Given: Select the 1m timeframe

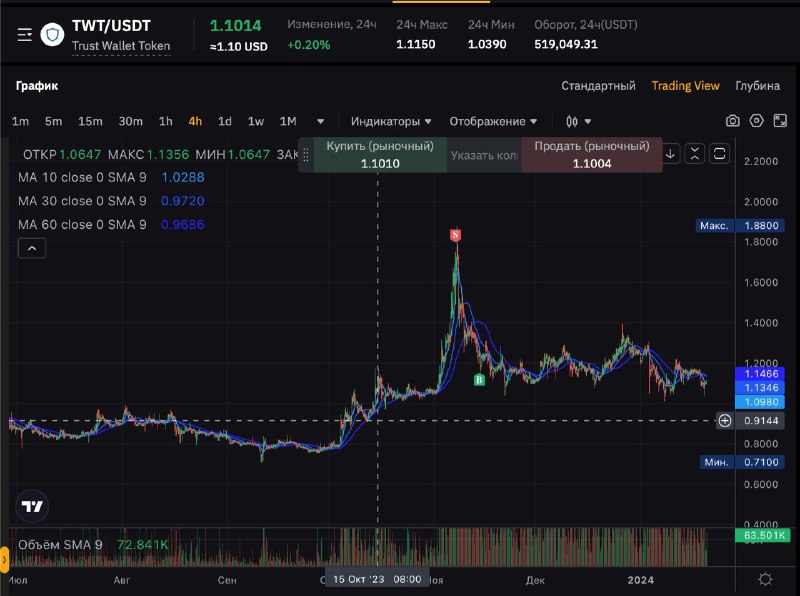Looking at the screenshot, I should click(20, 121).
